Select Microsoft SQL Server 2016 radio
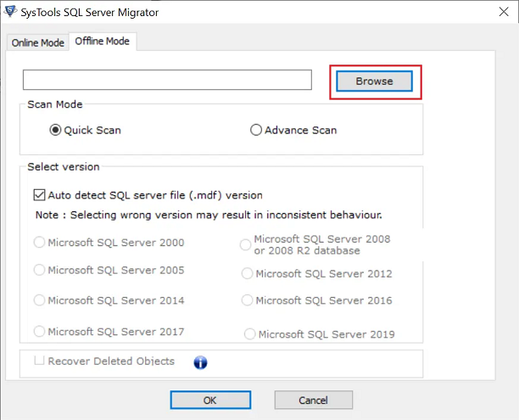 click(247, 300)
